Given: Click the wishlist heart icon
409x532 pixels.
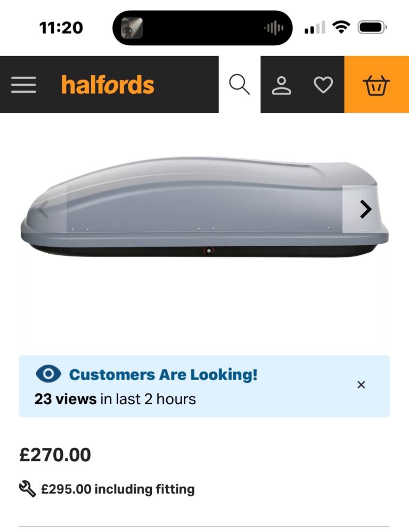Looking at the screenshot, I should [323, 84].
